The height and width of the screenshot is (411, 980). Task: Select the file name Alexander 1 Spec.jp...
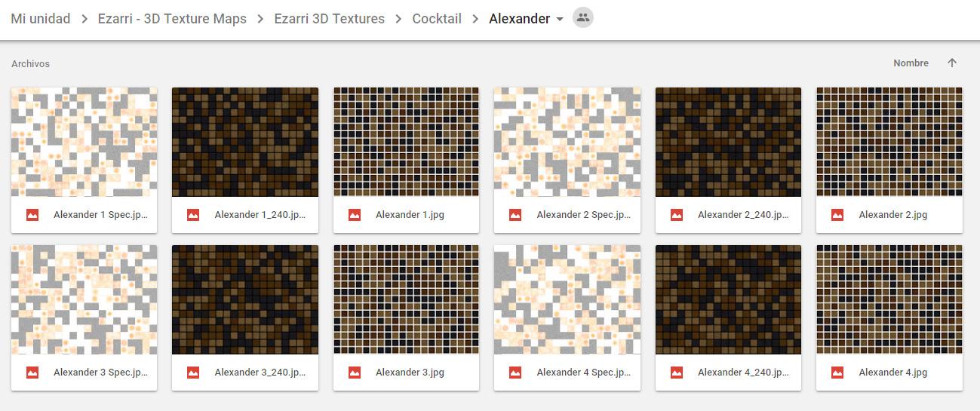(x=100, y=215)
